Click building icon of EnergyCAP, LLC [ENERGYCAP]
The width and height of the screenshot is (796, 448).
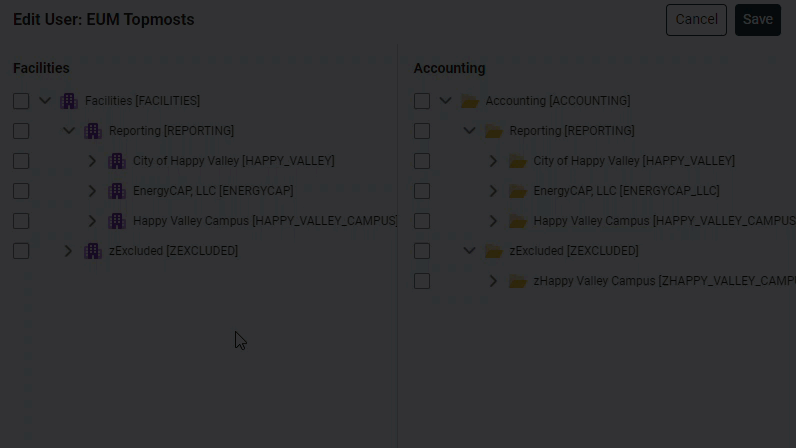[x=117, y=191]
